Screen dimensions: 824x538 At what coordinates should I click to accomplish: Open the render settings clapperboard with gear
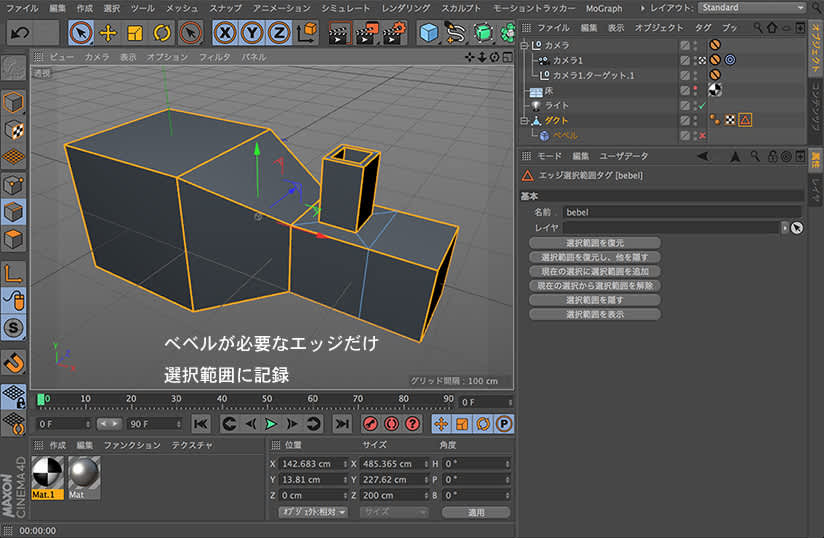pyautogui.click(x=393, y=34)
